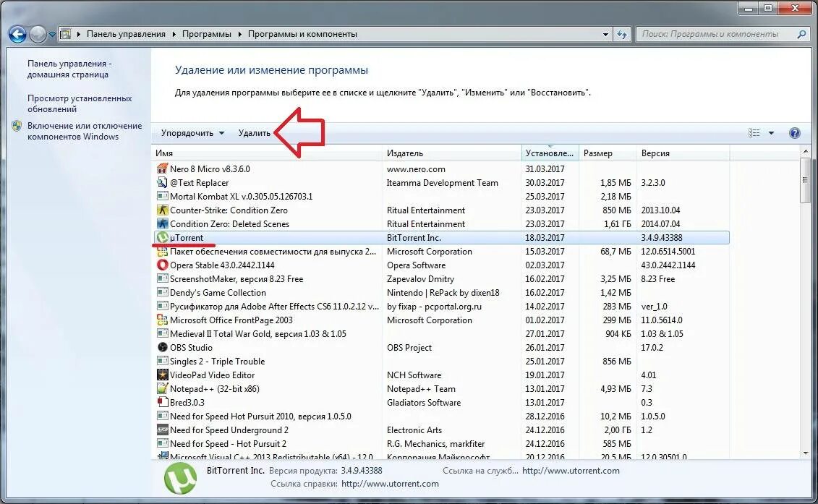This screenshot has height=504, width=818.
Task: Click the NCH Software publisher cell
Action: coord(414,375)
